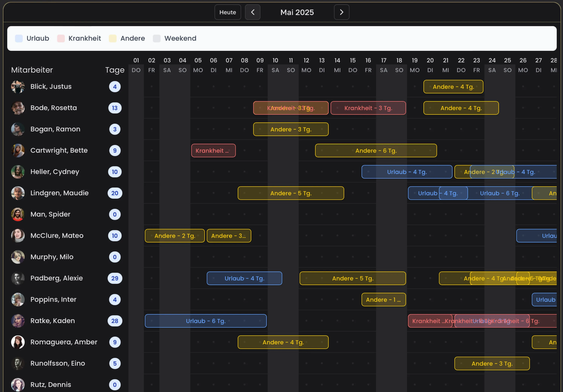Image resolution: width=563 pixels, height=392 pixels.
Task: Click the Urlaub legend color swatch
Action: coord(19,39)
